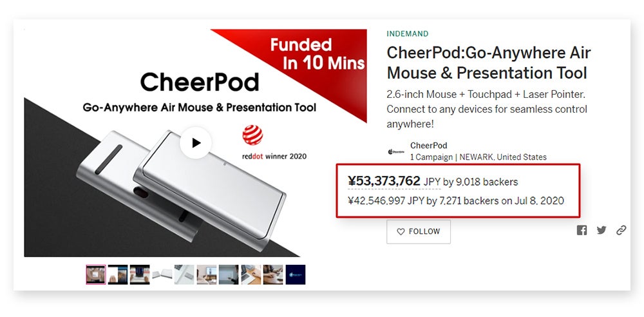Click the INDEMAND status label
The width and height of the screenshot is (644, 317).
coord(407,34)
